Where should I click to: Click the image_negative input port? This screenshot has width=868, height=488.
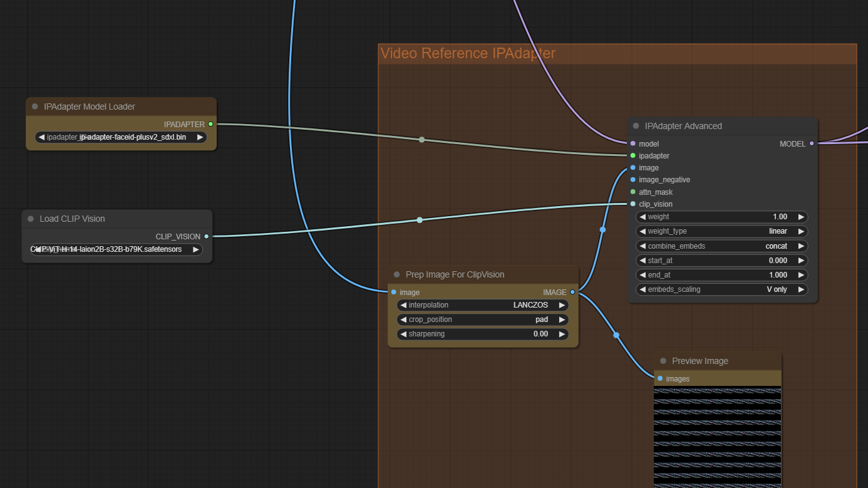coord(633,180)
